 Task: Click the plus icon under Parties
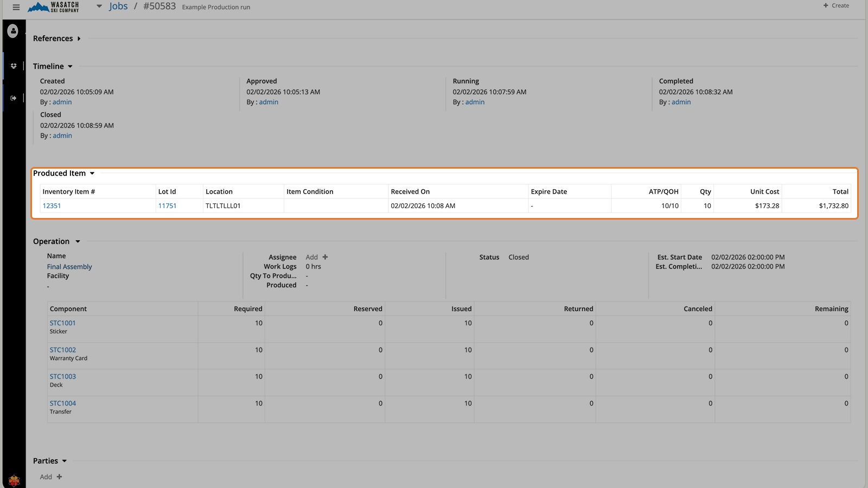click(x=59, y=477)
